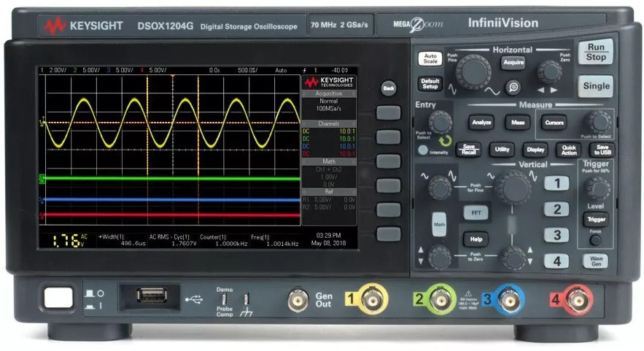
Task: Click the Keysight logo on the bezel
Action: [x=83, y=26]
